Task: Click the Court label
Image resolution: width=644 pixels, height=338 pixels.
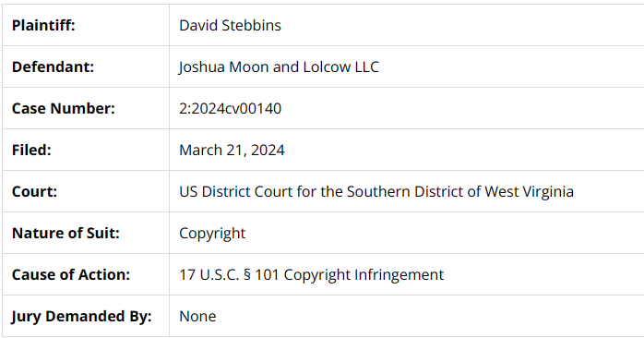Action: pyautogui.click(x=34, y=191)
